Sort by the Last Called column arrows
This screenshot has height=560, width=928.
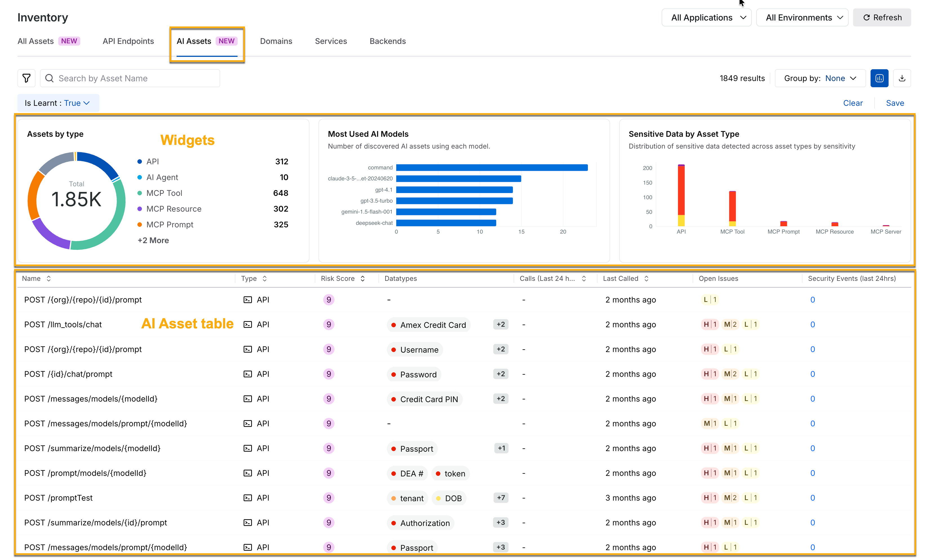646,279
